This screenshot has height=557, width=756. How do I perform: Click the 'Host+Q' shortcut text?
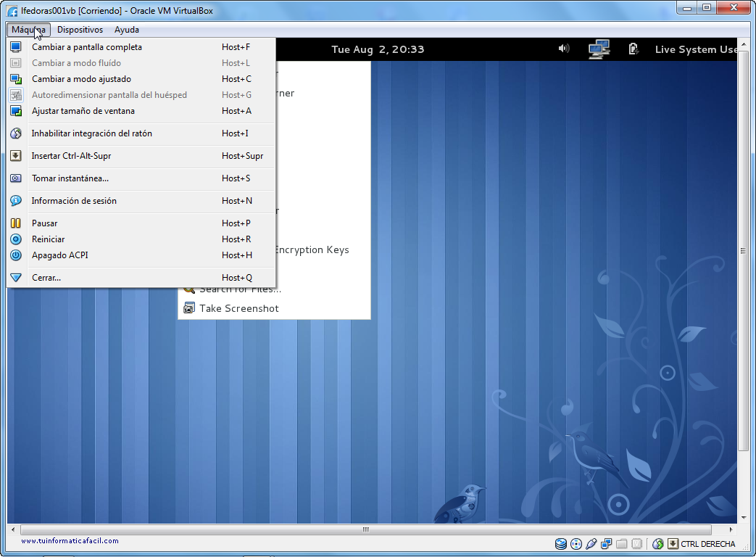point(237,278)
